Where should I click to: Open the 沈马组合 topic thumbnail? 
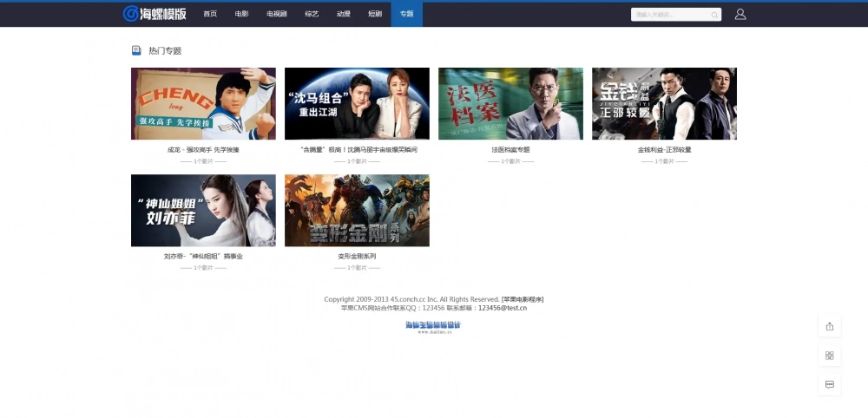click(x=357, y=103)
